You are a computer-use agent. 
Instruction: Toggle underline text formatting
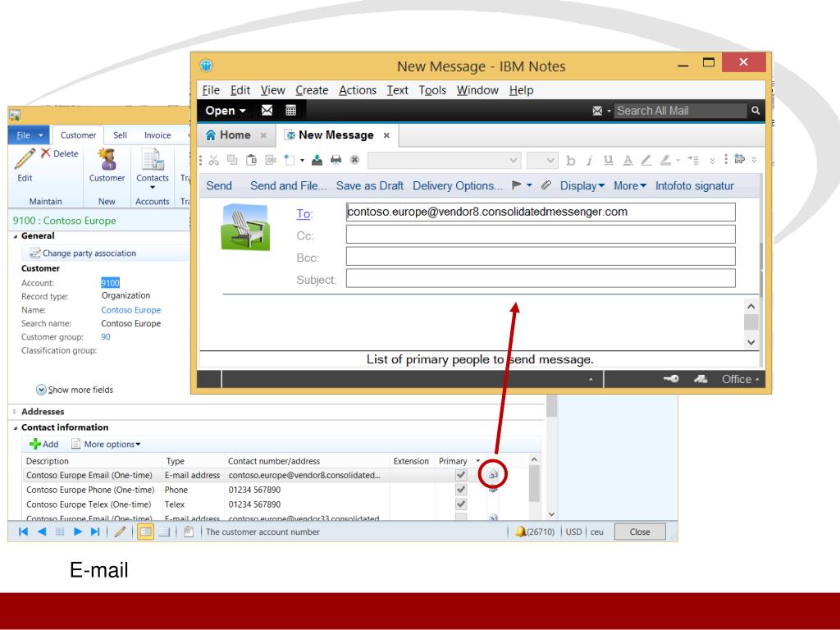[x=608, y=160]
